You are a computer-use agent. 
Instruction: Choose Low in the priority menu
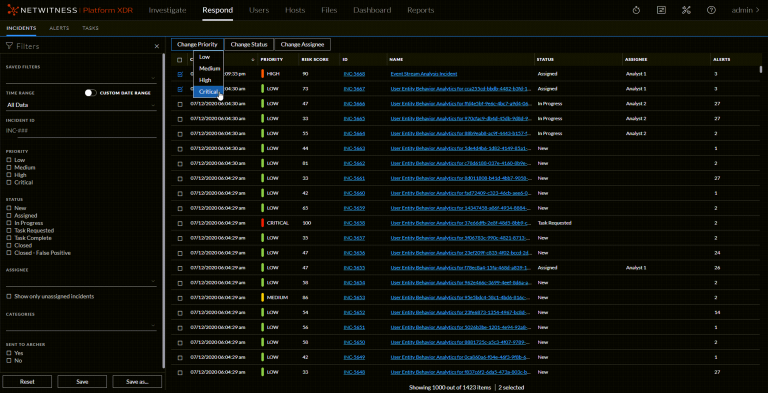tap(209, 57)
